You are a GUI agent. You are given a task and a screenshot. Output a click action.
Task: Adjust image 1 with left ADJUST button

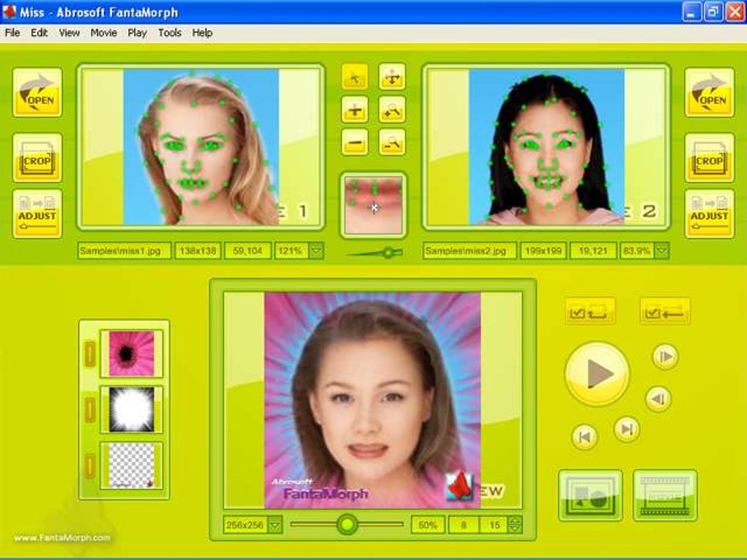pos(37,214)
